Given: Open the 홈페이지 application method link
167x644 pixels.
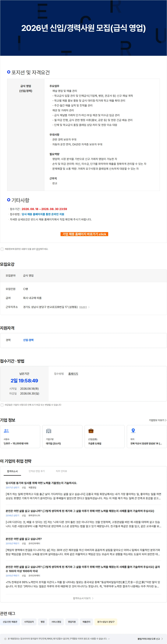Looking at the screenshot, I should point(73,374).
